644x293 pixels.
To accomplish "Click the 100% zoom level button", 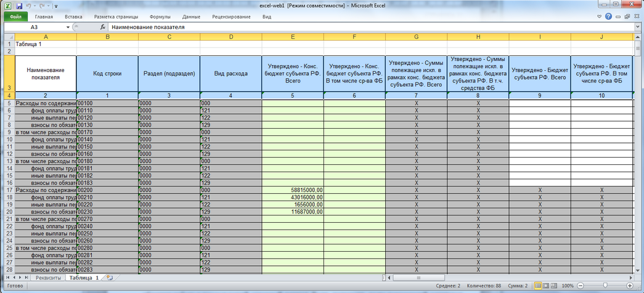I will [x=567, y=285].
